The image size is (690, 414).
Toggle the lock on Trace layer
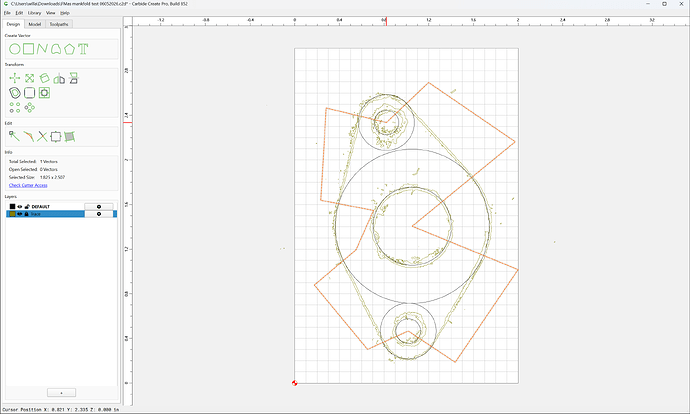coord(26,214)
